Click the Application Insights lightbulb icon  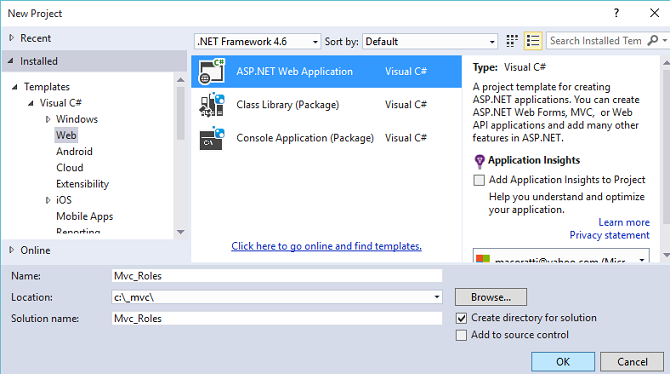click(x=479, y=161)
